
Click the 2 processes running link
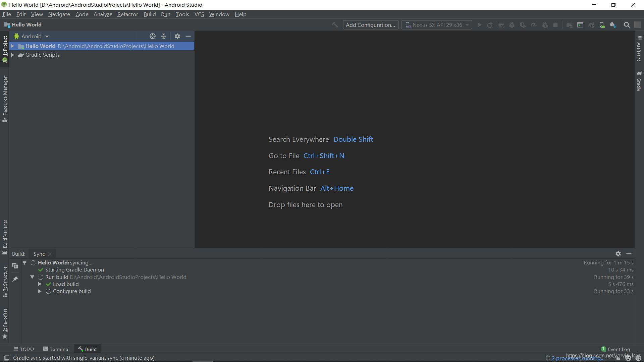[578, 358]
